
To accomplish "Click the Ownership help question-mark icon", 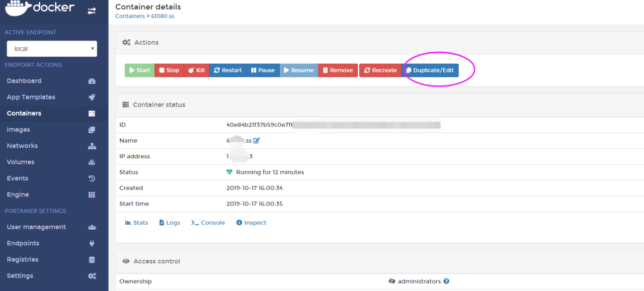I will coord(446,281).
